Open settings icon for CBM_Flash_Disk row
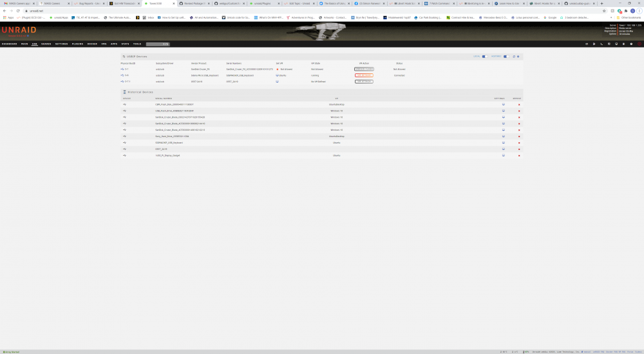The width and height of the screenshot is (644, 354). pos(504,104)
